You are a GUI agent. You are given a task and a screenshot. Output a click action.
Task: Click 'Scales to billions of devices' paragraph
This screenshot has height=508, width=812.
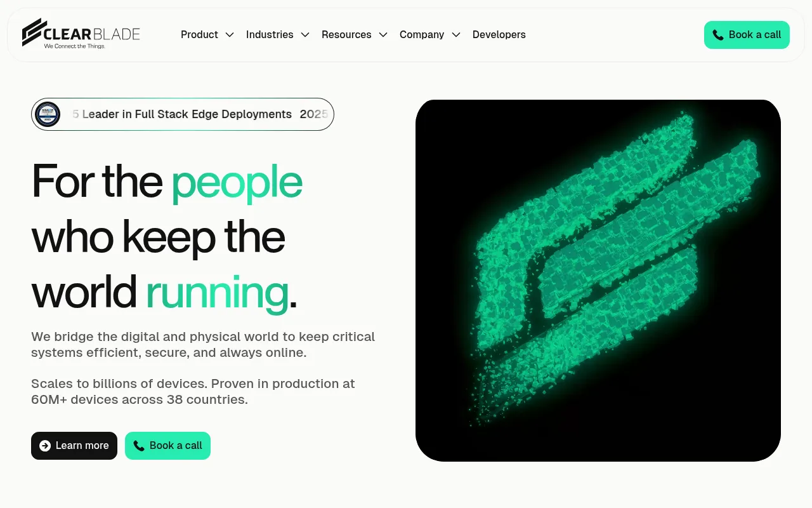tap(193, 392)
